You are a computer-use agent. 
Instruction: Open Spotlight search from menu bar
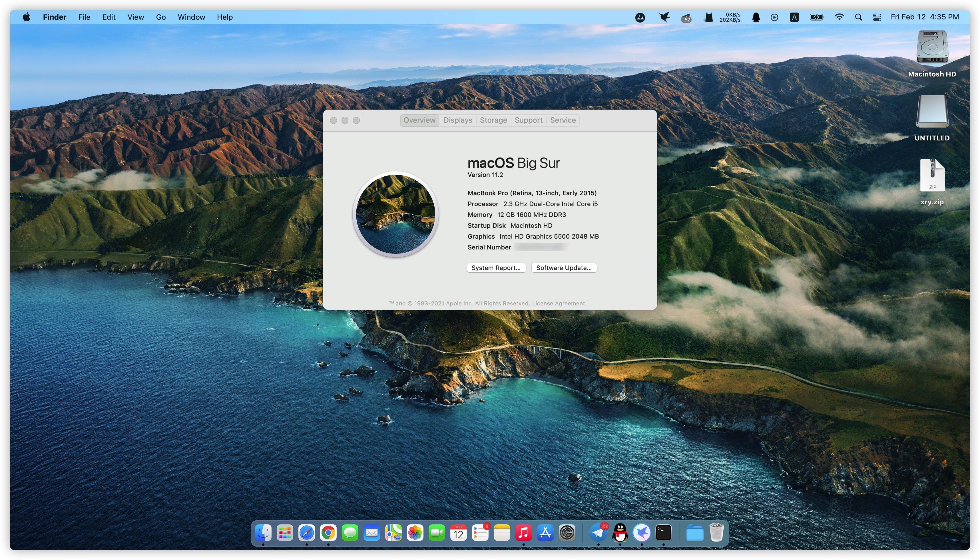(858, 17)
